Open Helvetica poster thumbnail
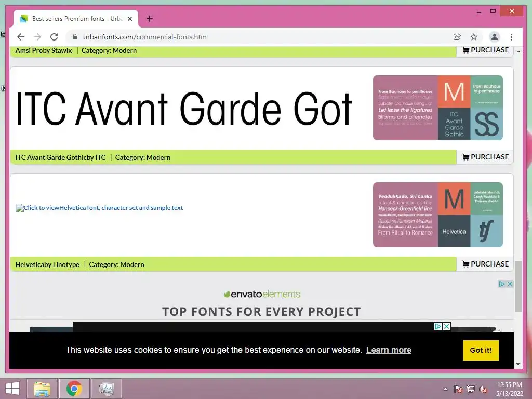Viewport: 532px width, 399px height. [x=437, y=215]
